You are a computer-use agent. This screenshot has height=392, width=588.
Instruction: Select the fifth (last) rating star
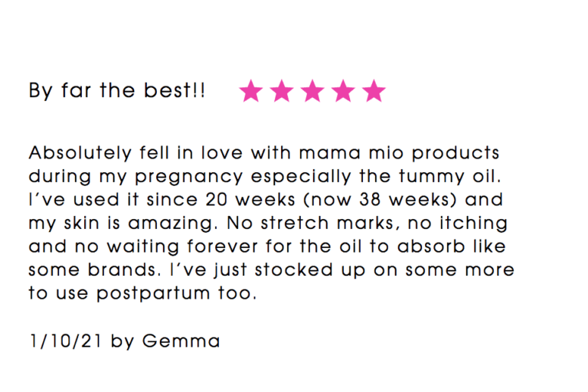click(374, 92)
